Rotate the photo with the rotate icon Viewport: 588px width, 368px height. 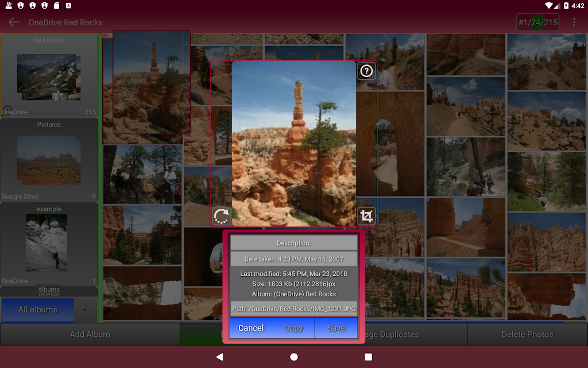pos(221,216)
